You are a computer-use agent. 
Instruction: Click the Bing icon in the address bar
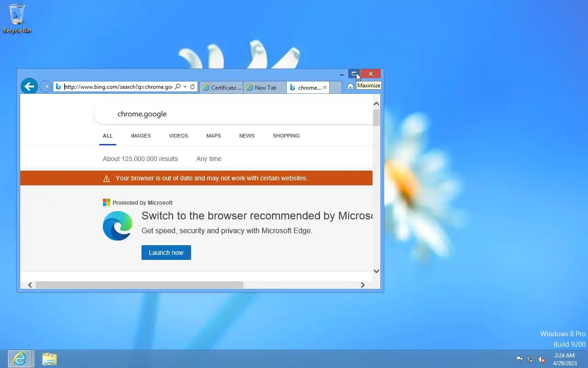coord(58,86)
